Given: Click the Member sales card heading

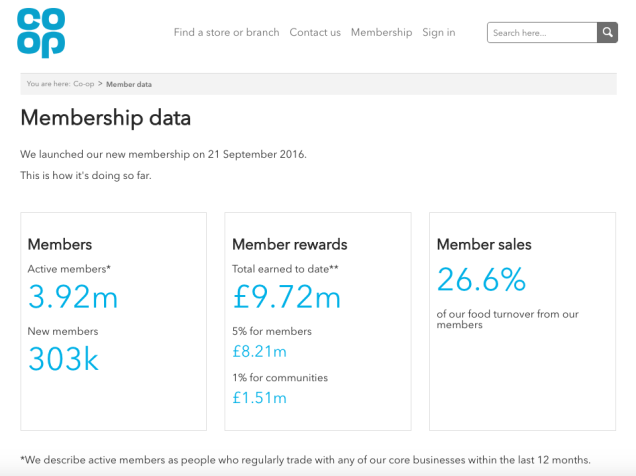Looking at the screenshot, I should click(x=484, y=244).
